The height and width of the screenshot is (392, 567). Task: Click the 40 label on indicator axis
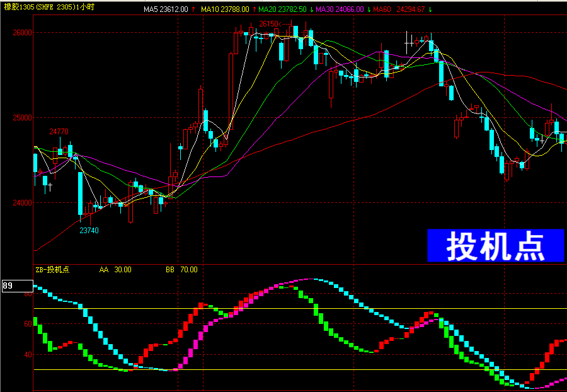click(x=28, y=355)
